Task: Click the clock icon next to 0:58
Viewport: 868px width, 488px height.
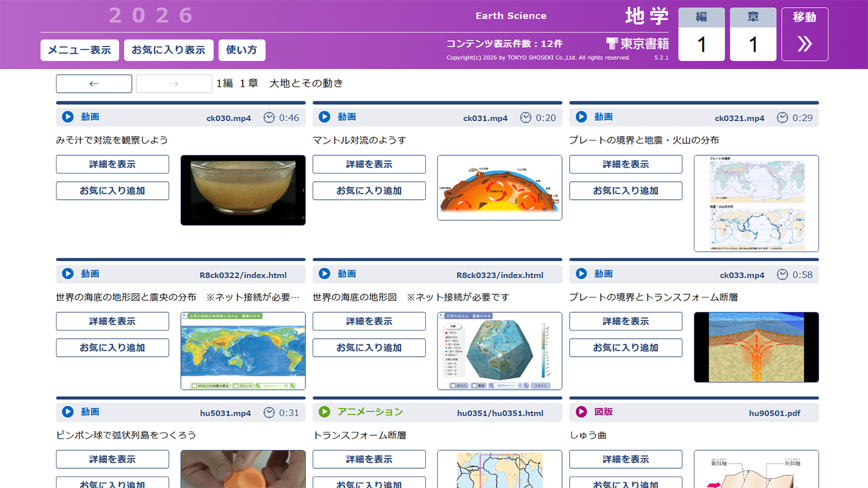Action: 782,274
